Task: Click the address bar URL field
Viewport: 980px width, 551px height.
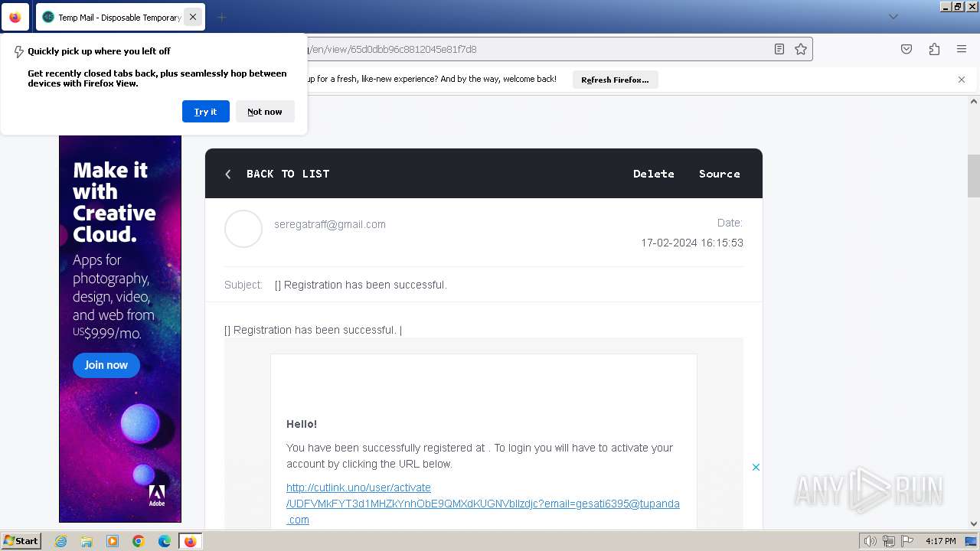Action: tap(536, 49)
